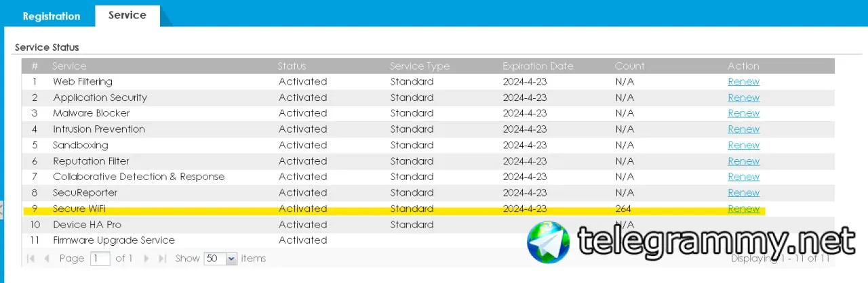The height and width of the screenshot is (283, 868).
Task: Sort by the Expiration Date column header
Action: (x=538, y=66)
